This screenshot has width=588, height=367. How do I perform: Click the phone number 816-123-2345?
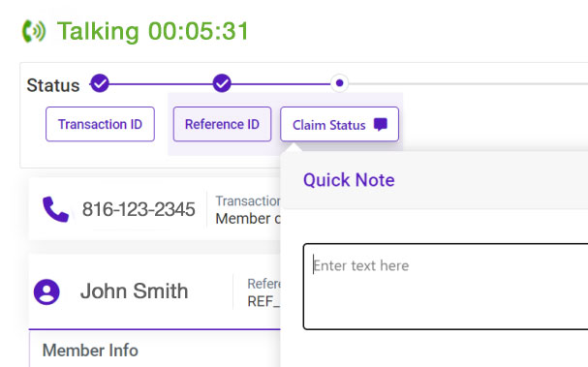click(x=139, y=209)
